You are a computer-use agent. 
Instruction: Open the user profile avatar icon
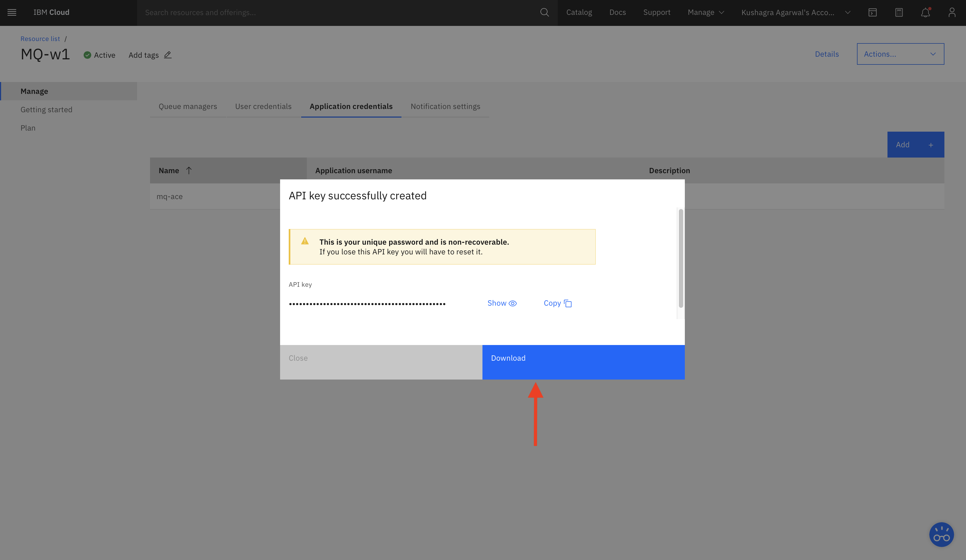(x=952, y=12)
